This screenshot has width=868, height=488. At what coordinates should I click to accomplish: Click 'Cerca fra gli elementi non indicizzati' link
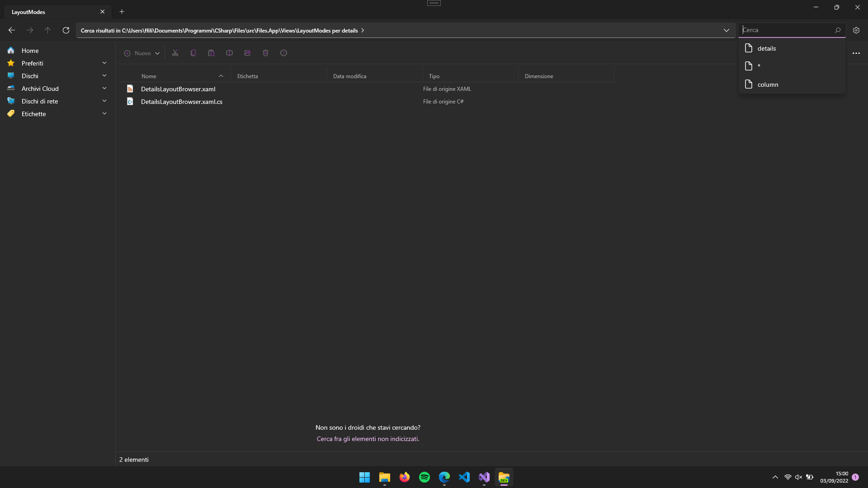click(368, 439)
